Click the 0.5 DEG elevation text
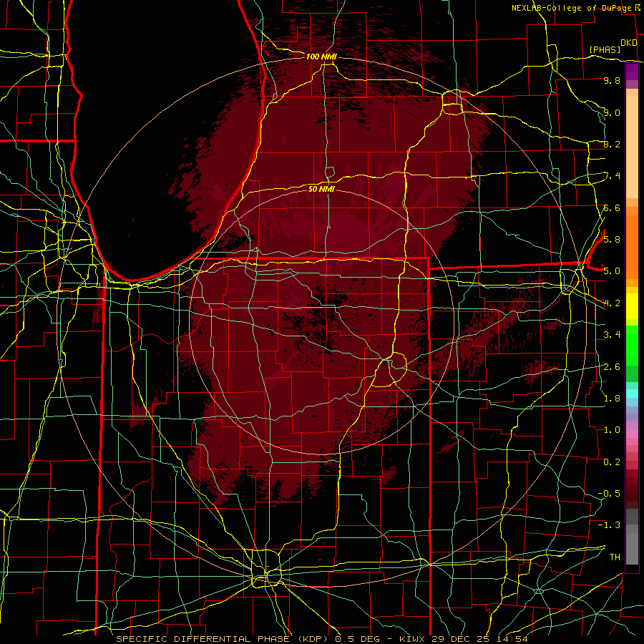The image size is (644, 644). 356,639
